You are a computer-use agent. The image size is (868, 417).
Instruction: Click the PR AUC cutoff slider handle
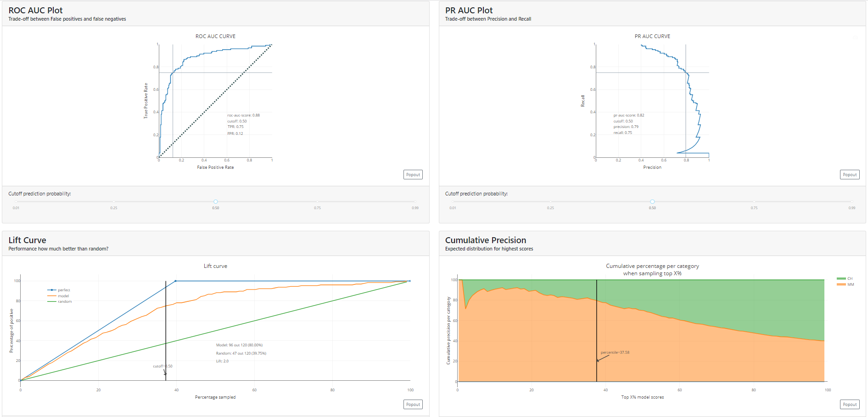pyautogui.click(x=652, y=201)
